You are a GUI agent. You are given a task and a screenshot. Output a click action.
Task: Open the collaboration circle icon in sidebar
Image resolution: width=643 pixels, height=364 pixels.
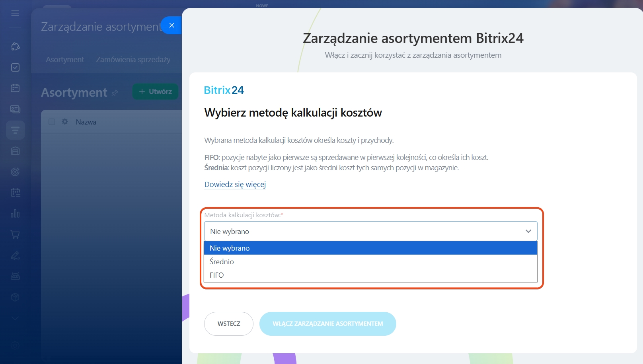(15, 47)
